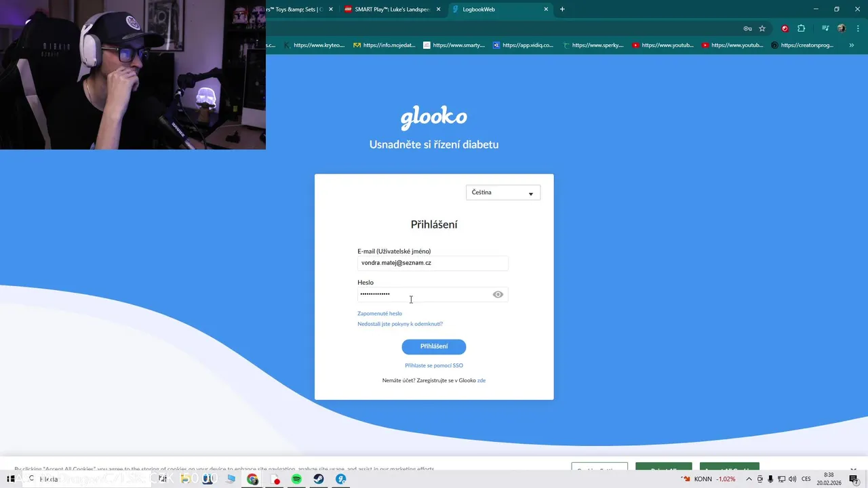Click the KONN stock widget in taskbar
This screenshot has height=488, width=868.
click(708, 479)
